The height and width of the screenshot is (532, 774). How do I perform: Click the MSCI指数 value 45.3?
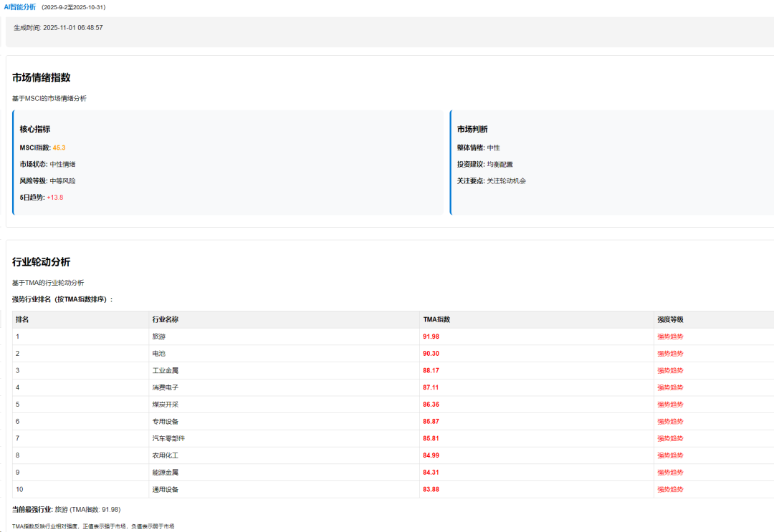point(59,147)
